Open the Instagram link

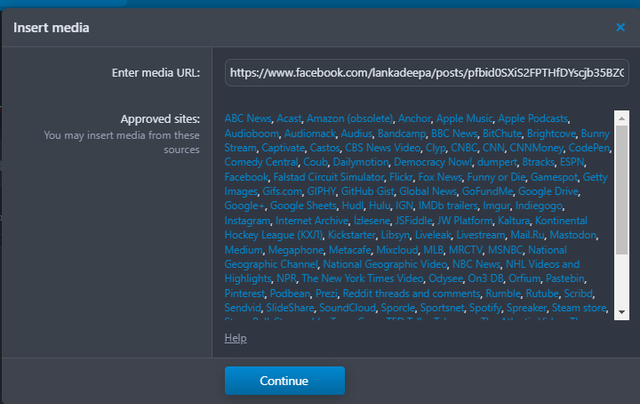click(247, 221)
